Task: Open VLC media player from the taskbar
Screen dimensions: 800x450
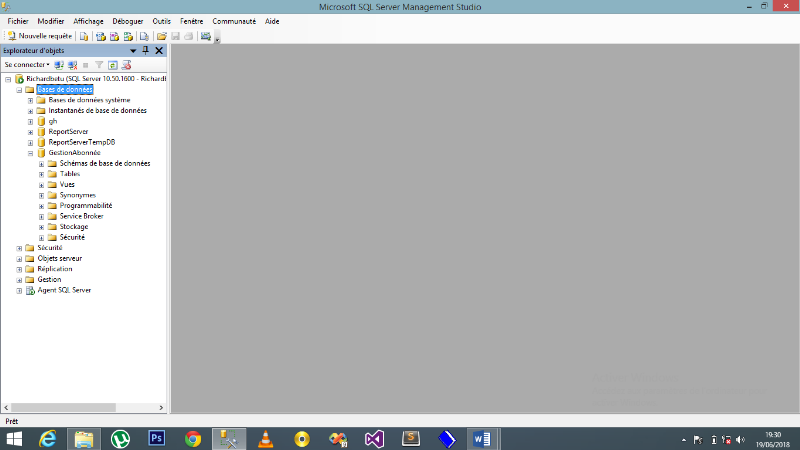Action: pos(265,439)
